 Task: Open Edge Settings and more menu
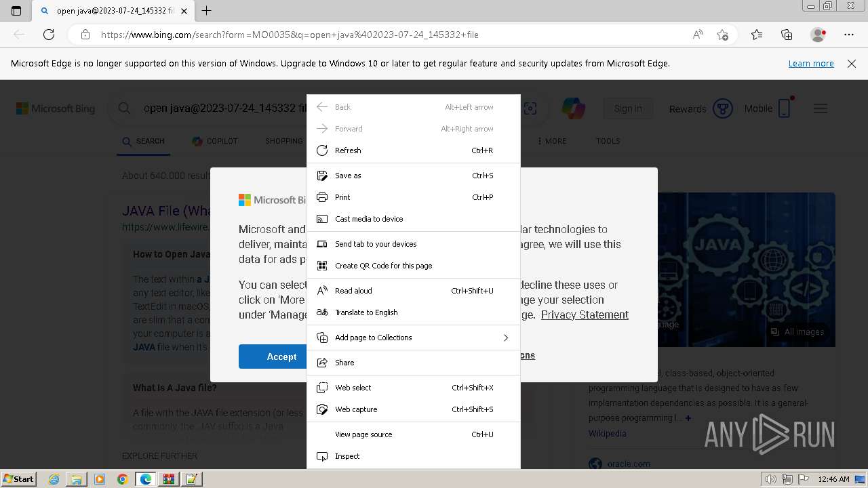(x=849, y=35)
